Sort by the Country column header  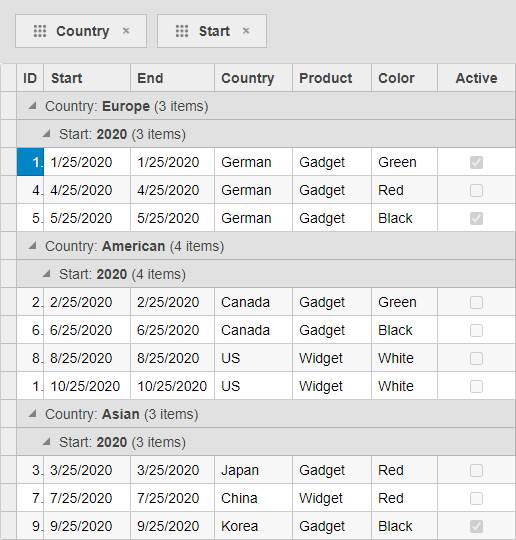click(254, 78)
